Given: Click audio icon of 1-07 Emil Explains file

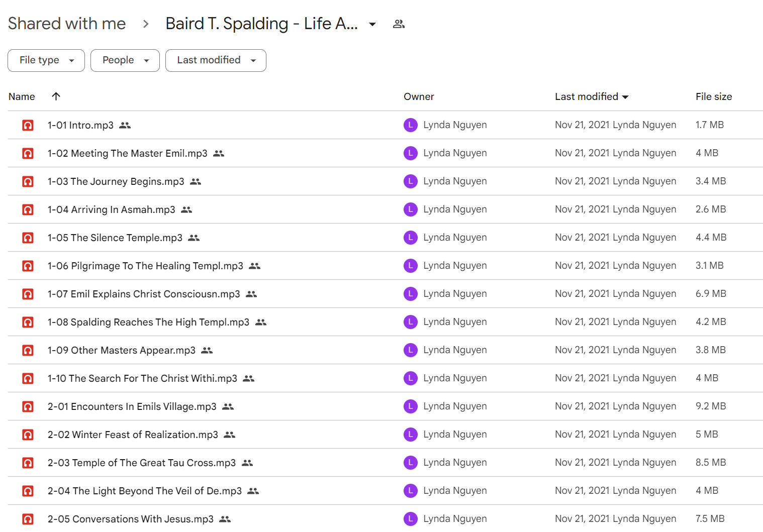Looking at the screenshot, I should click(x=28, y=294).
